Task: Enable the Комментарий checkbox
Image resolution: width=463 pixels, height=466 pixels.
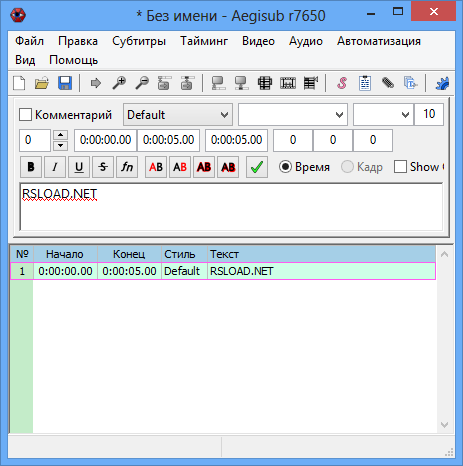Action: coord(25,115)
